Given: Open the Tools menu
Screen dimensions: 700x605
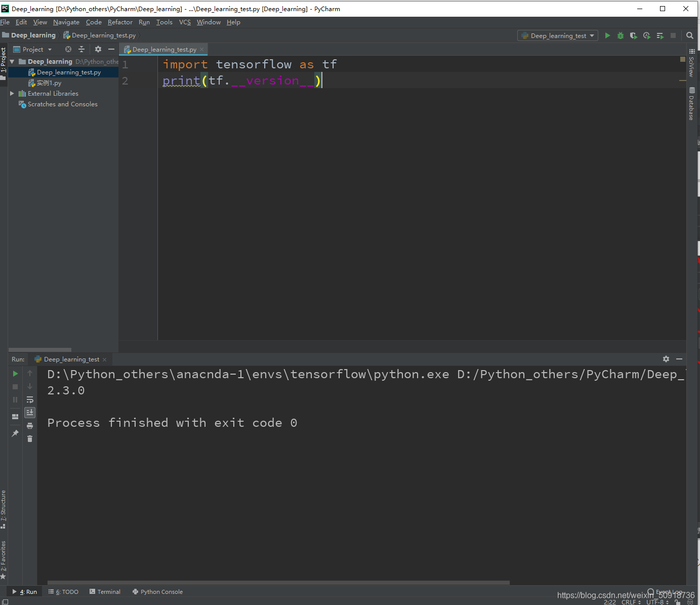Looking at the screenshot, I should 164,22.
